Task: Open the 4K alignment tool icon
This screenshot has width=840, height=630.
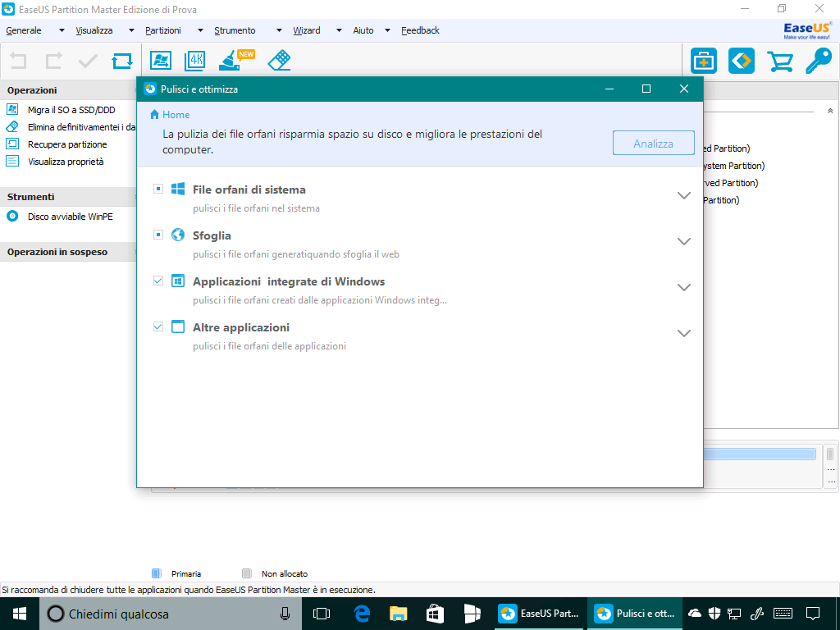Action: pos(195,61)
